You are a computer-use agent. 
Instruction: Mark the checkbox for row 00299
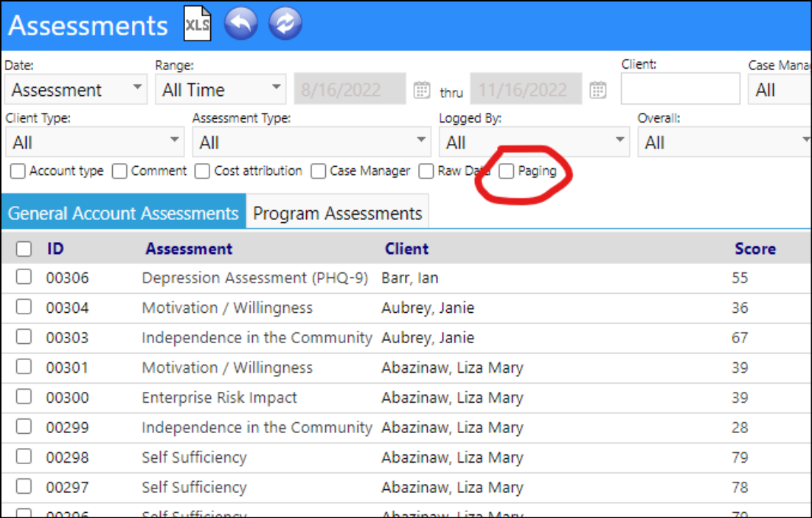coord(24,427)
